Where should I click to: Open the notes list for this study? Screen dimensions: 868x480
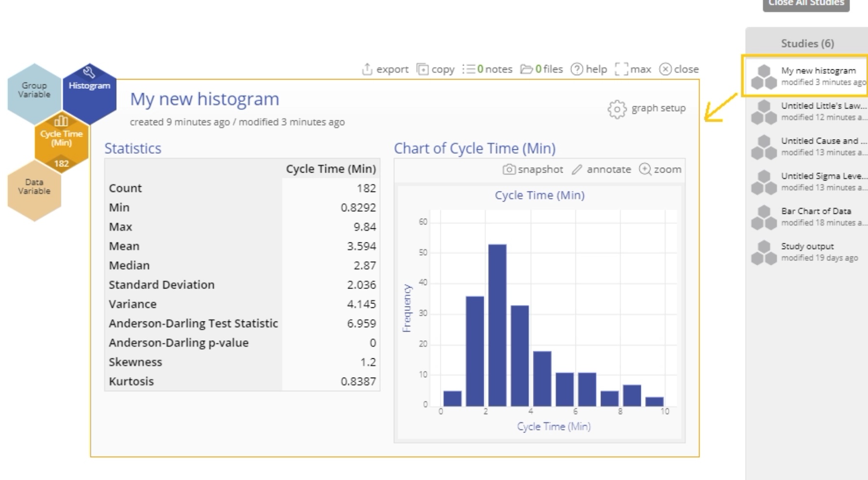(x=469, y=69)
